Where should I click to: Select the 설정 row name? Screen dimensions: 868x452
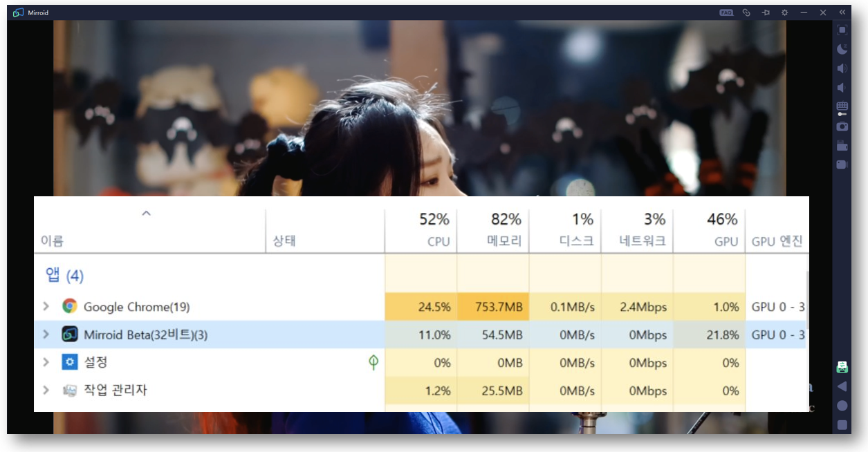click(95, 362)
